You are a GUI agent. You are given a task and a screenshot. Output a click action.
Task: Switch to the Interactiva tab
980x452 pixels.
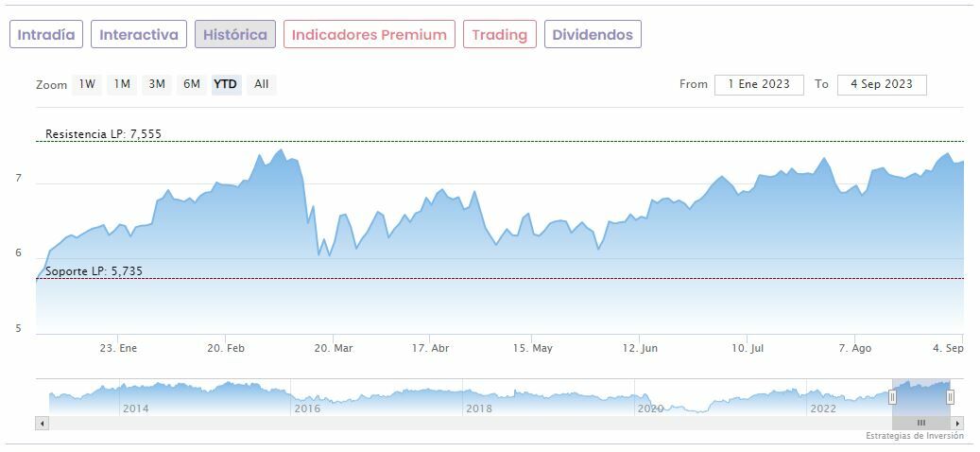tap(139, 35)
